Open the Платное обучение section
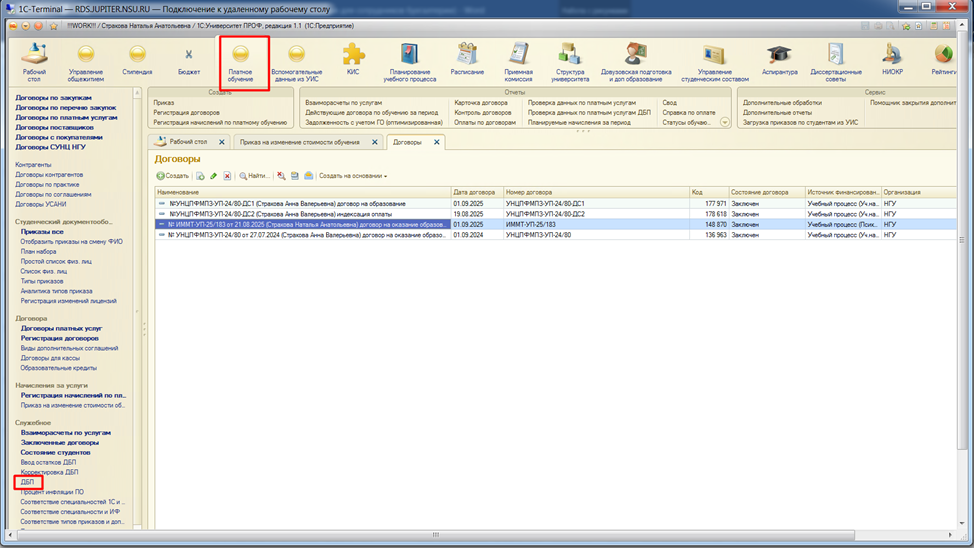The image size is (974, 548). (240, 61)
